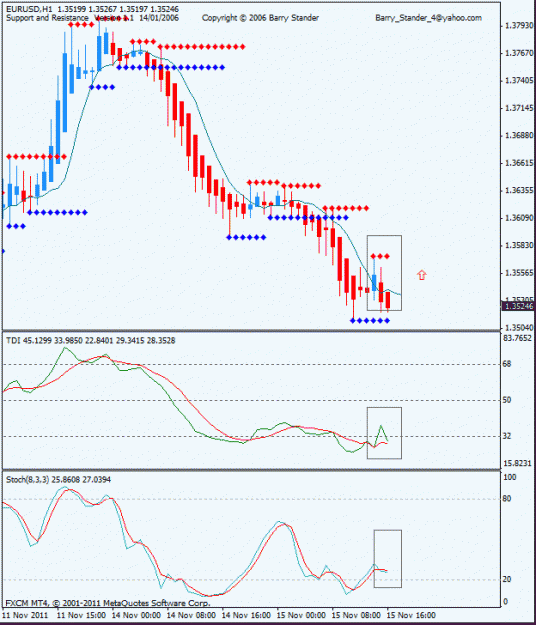Click the 11 Nov 15:00 time axis label
This screenshot has height=625, width=536.
coord(81,615)
